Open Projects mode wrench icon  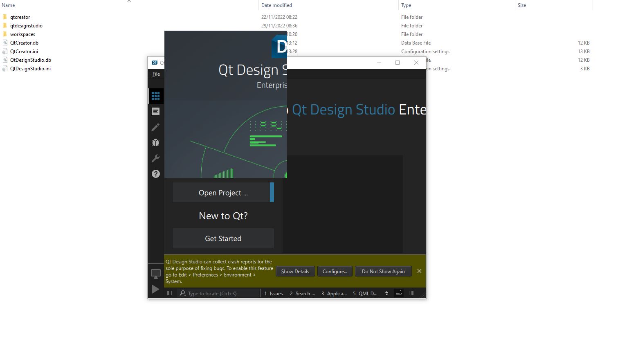click(x=155, y=158)
